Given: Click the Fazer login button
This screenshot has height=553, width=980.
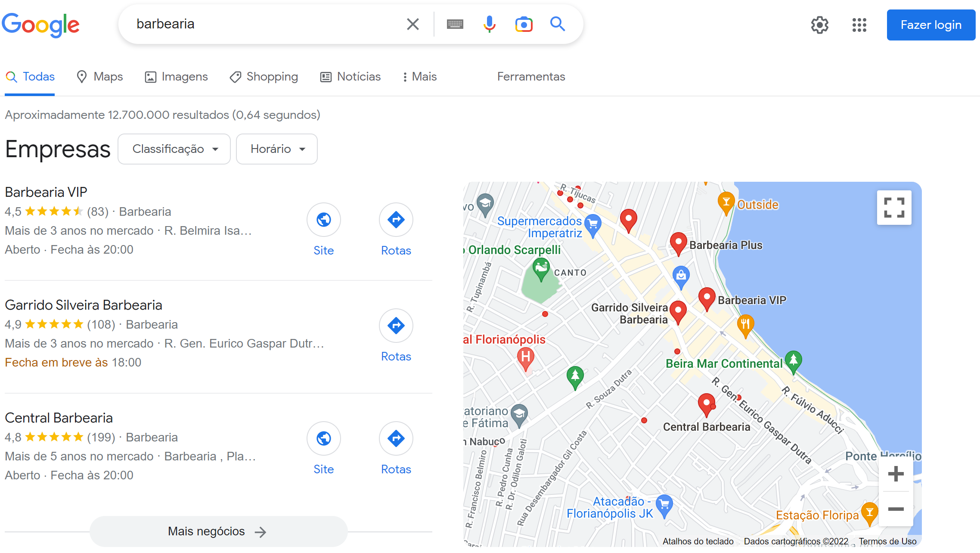Looking at the screenshot, I should coord(931,25).
